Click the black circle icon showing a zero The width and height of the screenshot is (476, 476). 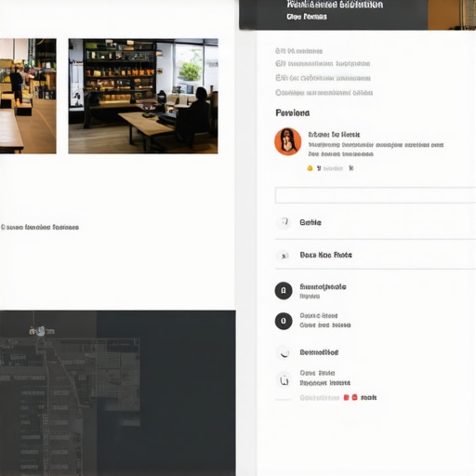coord(284,321)
